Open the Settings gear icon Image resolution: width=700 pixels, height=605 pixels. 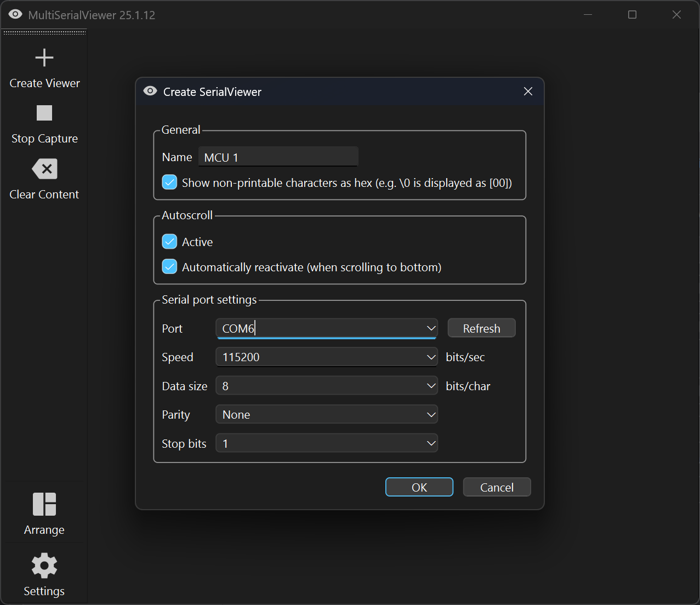tap(44, 566)
